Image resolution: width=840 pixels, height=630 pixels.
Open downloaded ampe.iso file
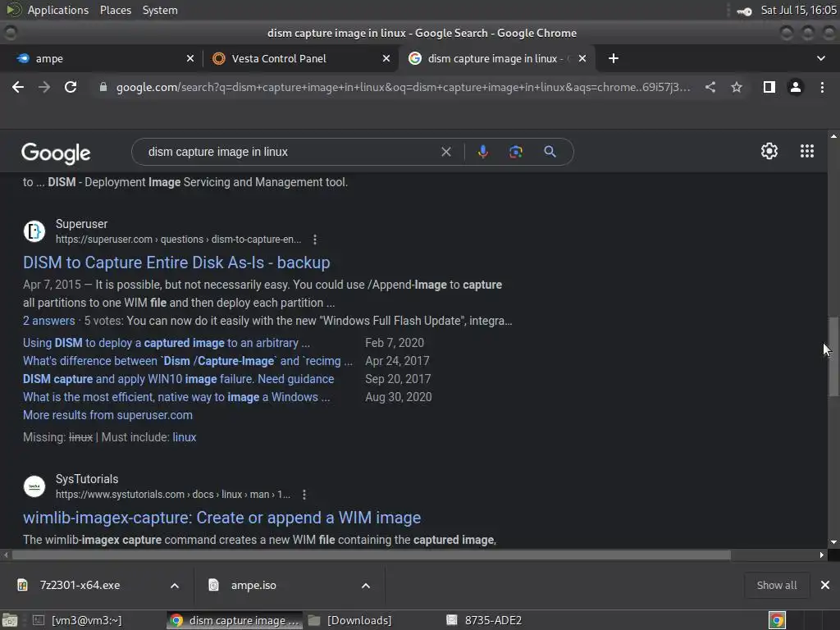(x=254, y=586)
